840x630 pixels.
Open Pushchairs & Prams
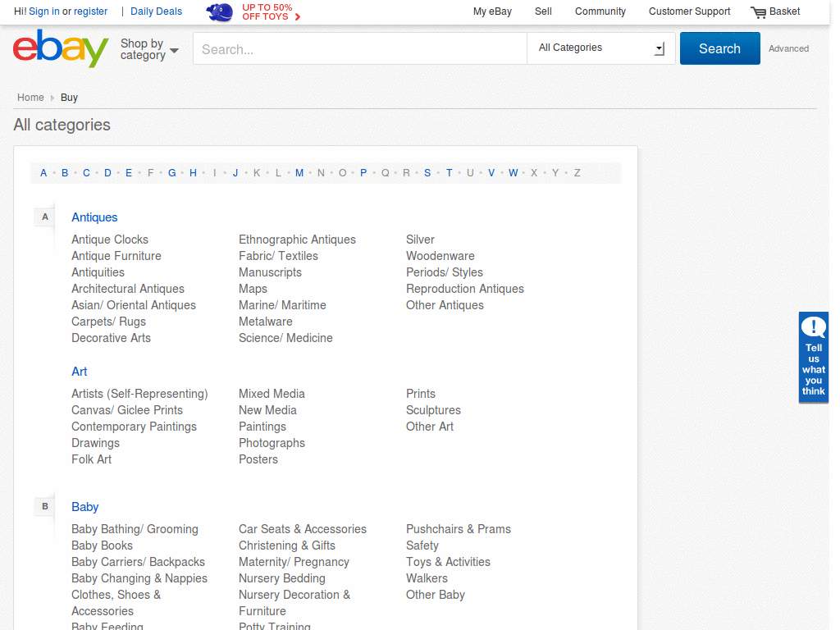459,529
